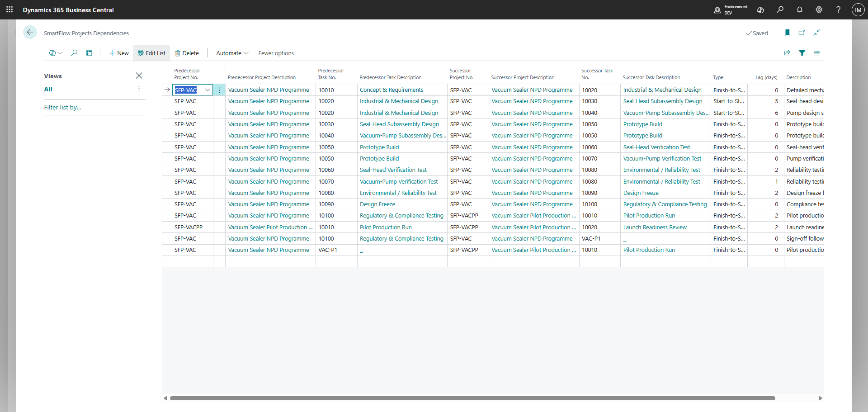
Task: Collapse the page with the shrink icon
Action: 816,33
